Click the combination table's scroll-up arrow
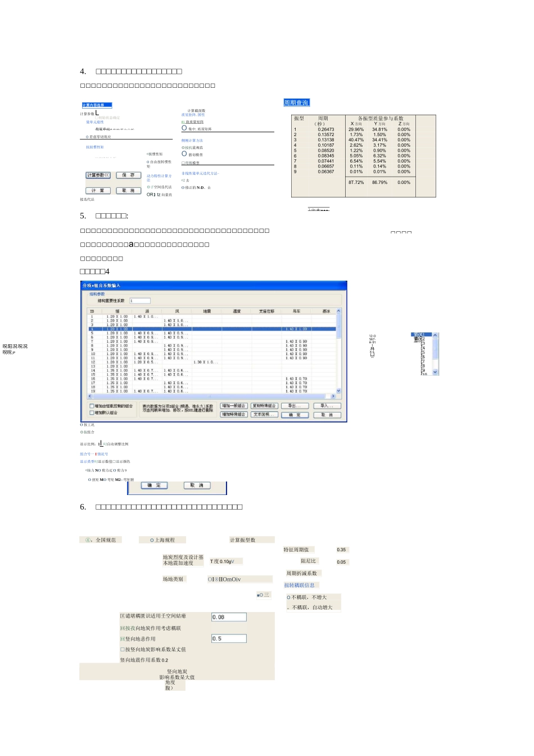Image resolution: width=534 pixels, height=756 pixels. pyautogui.click(x=339, y=311)
